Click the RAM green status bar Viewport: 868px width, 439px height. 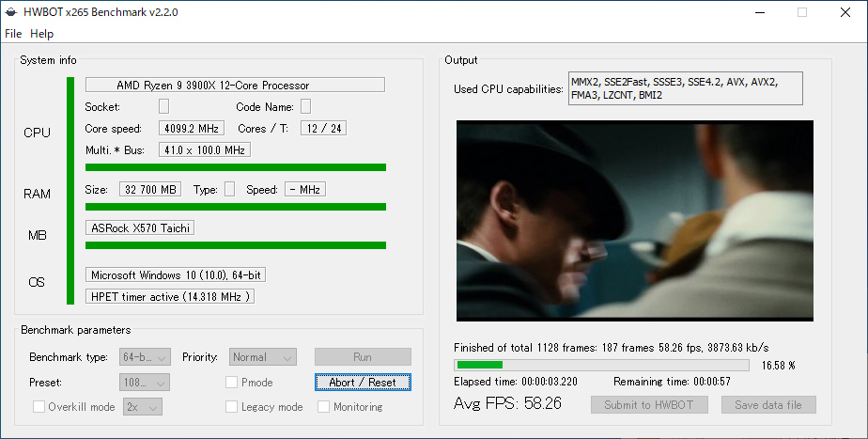tap(235, 207)
